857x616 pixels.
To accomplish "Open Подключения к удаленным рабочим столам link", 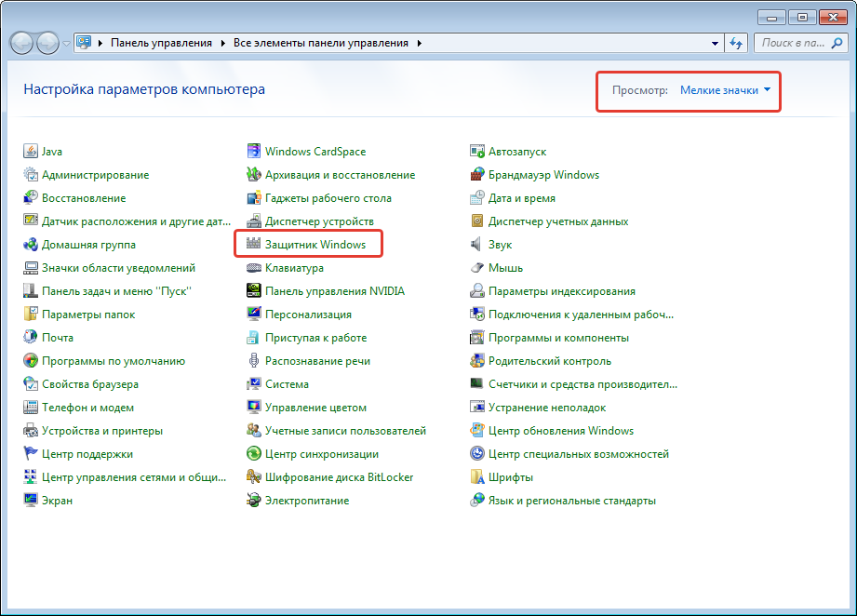I will (x=581, y=315).
